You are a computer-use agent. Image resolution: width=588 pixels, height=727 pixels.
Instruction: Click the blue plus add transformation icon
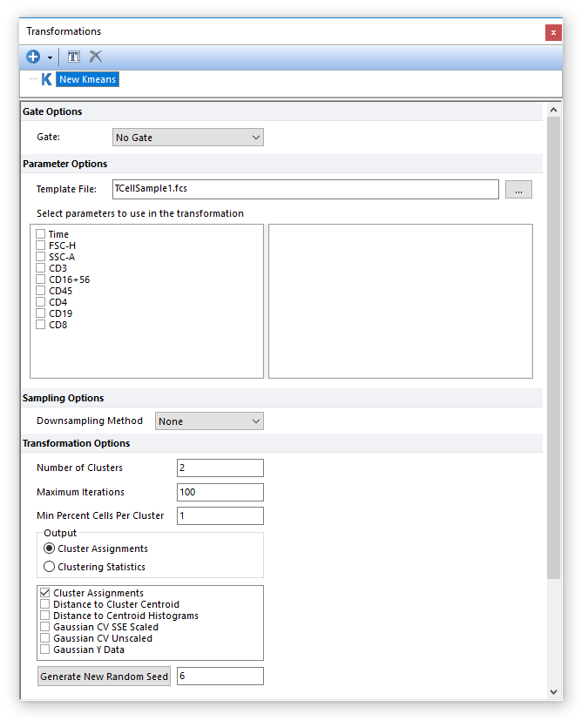pos(33,57)
